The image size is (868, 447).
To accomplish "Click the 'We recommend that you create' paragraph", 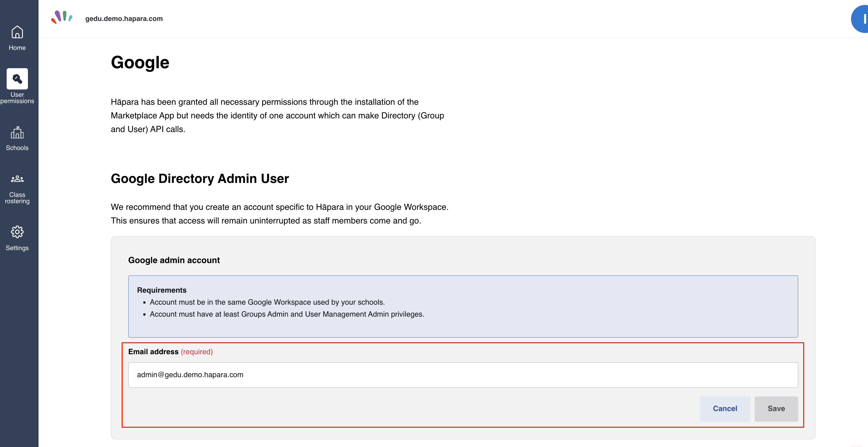I will click(280, 214).
